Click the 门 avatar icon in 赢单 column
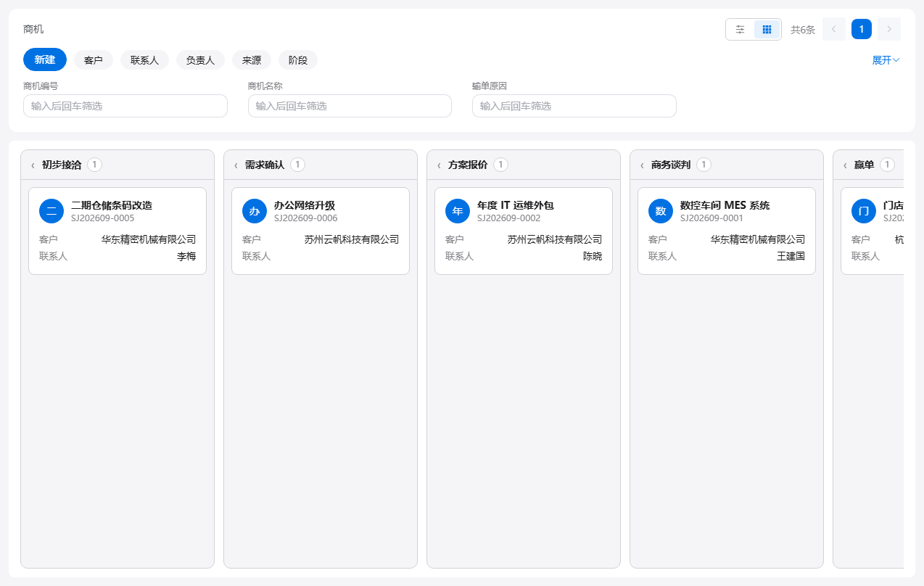This screenshot has height=586, width=924. [x=864, y=211]
